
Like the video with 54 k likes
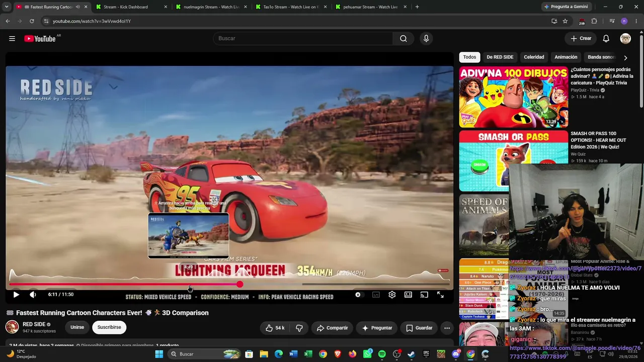(275, 328)
